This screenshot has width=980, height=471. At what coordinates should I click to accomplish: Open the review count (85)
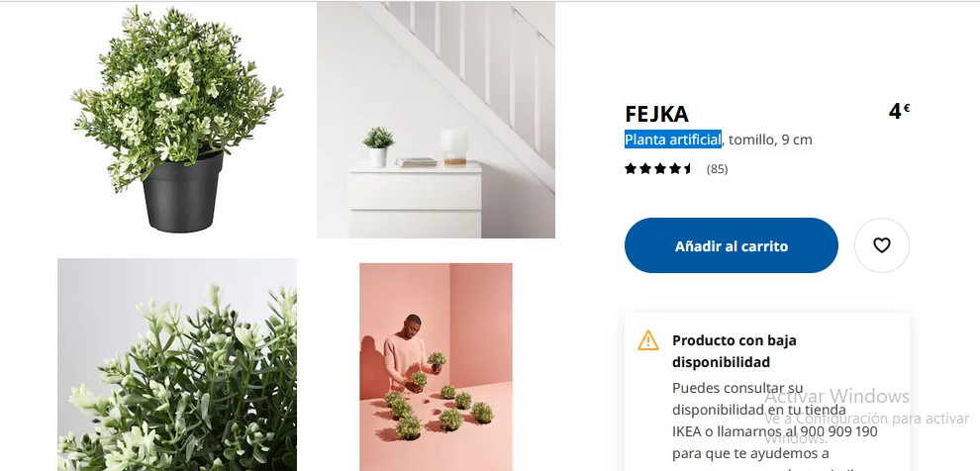pyautogui.click(x=717, y=168)
